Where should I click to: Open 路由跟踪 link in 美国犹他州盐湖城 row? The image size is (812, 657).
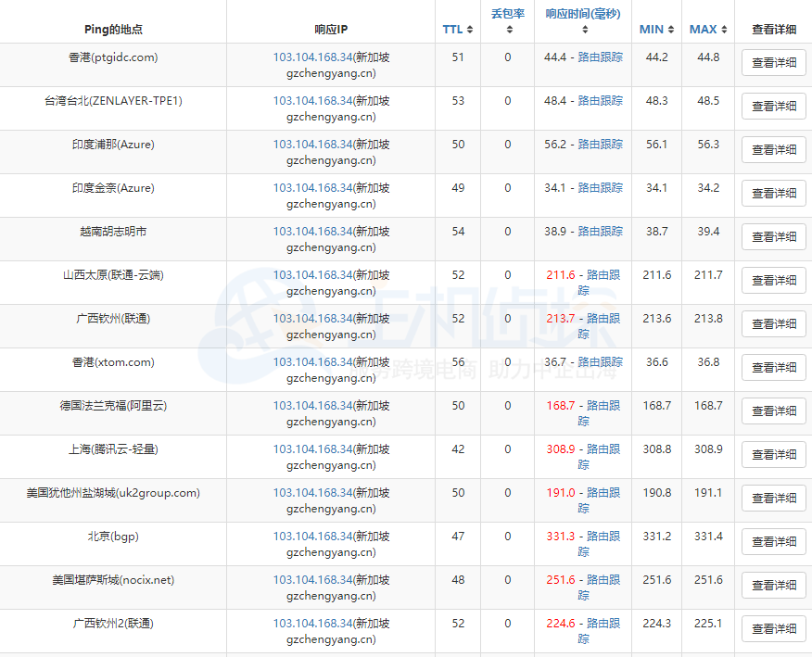pos(603,492)
